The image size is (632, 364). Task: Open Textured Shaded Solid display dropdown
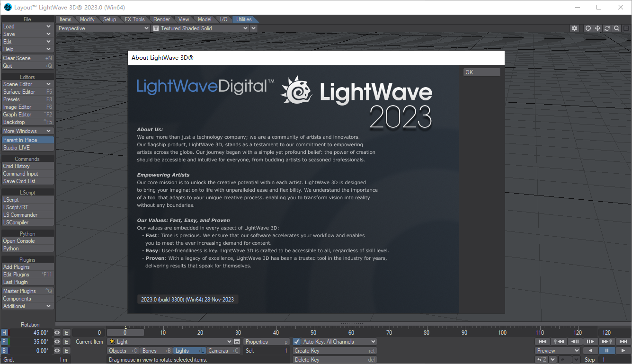200,28
